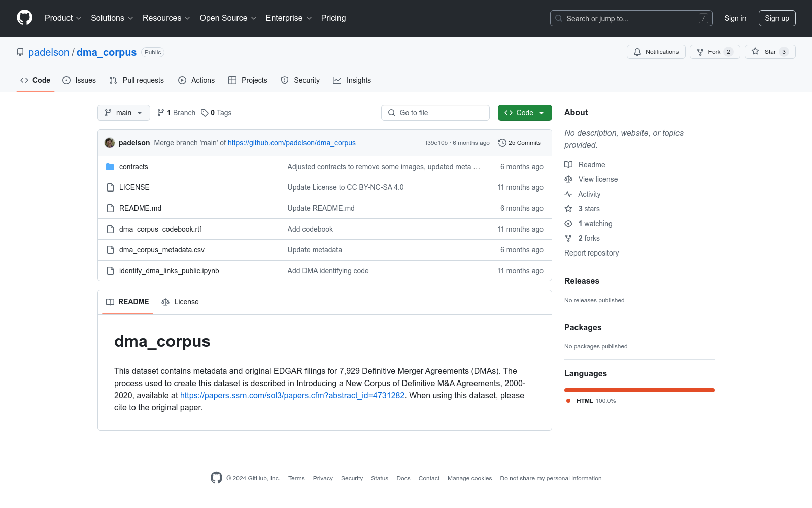The image size is (812, 508).
Task: Click the footer GitHub logo icon
Action: (x=216, y=478)
